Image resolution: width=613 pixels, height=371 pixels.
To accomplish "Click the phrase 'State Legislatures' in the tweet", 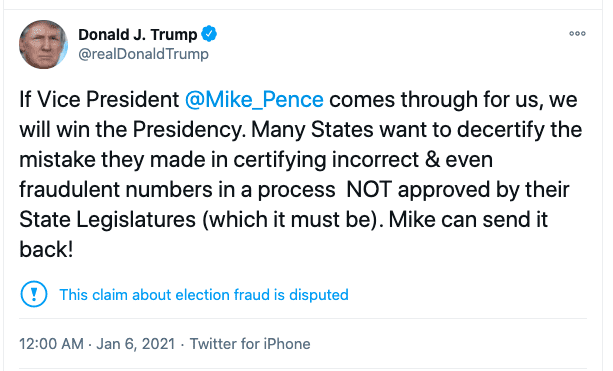I will click(108, 220).
